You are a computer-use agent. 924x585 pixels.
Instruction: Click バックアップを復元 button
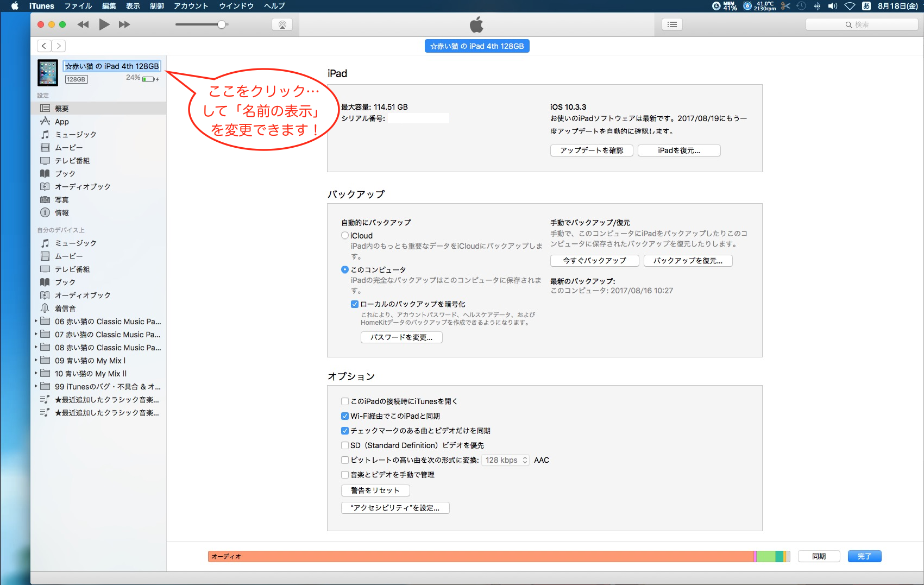[688, 261]
